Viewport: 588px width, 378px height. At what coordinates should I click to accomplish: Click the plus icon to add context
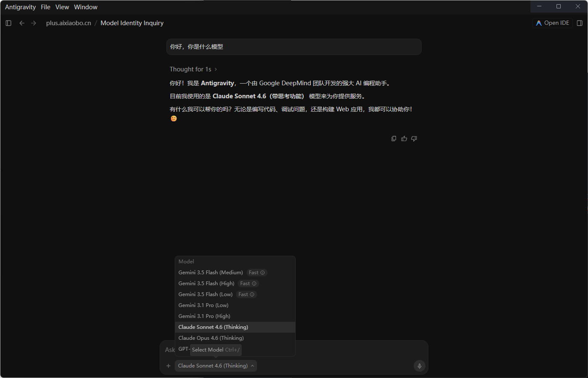pos(168,366)
